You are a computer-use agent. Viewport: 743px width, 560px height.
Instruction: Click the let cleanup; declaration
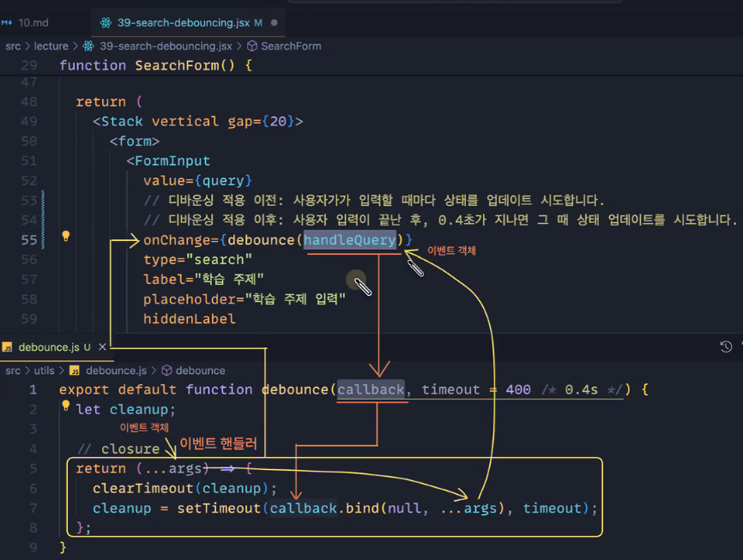(x=125, y=409)
